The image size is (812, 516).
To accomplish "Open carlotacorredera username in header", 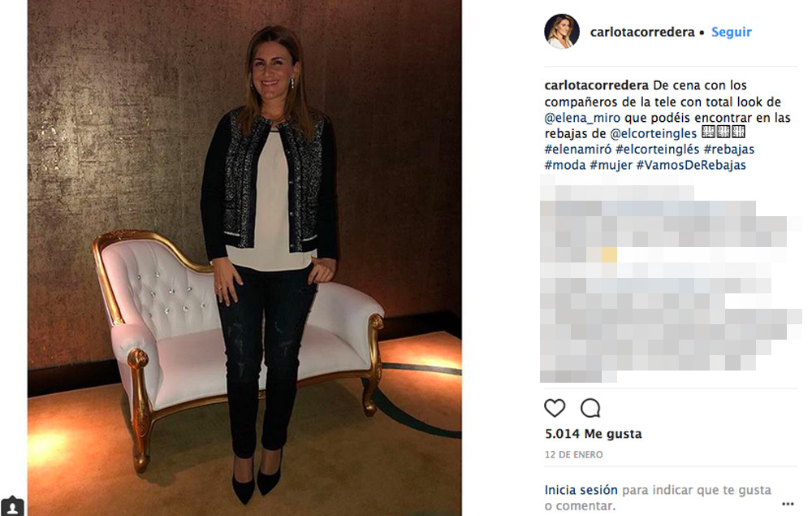I will [642, 33].
